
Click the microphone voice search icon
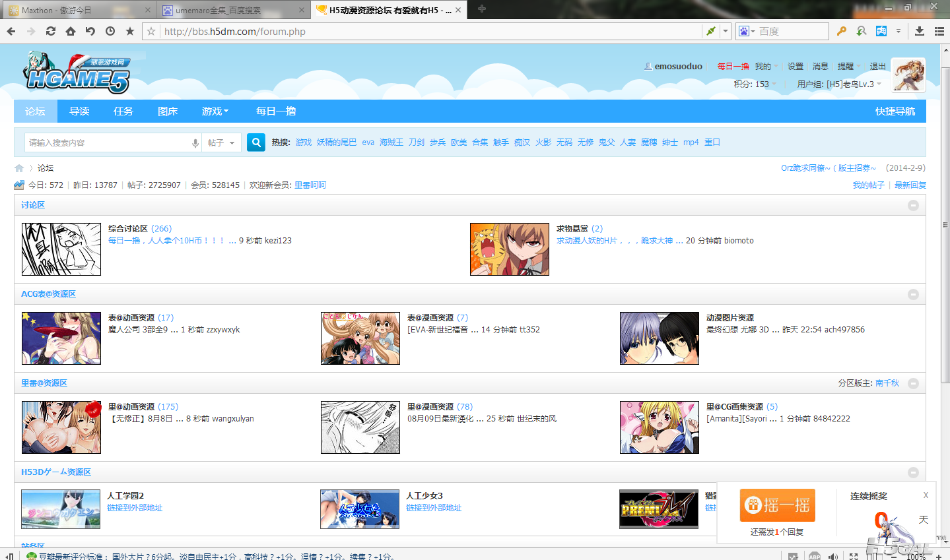pyautogui.click(x=195, y=142)
